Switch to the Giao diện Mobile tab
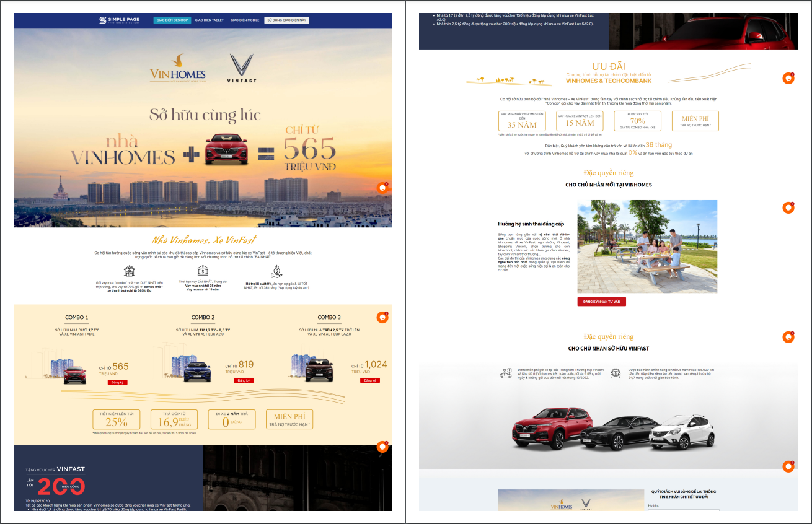812x524 pixels. 245,20
